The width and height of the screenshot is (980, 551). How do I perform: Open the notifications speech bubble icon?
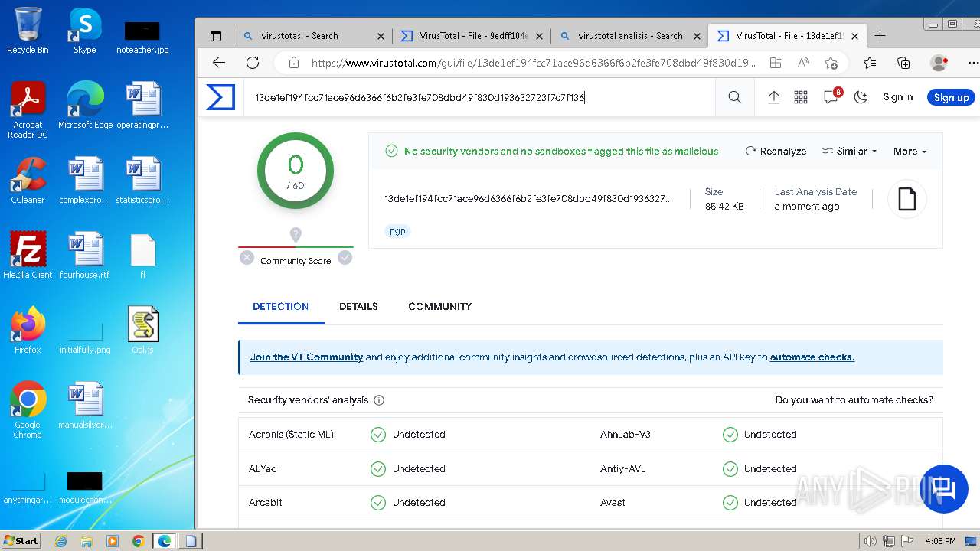831,97
